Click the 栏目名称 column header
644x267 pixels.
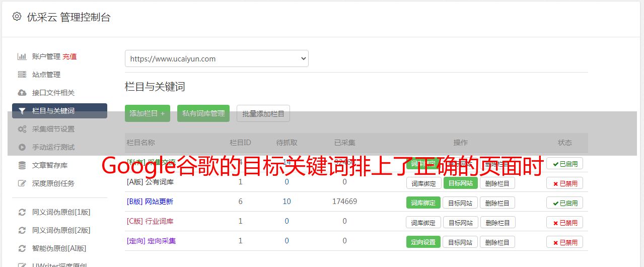click(140, 143)
